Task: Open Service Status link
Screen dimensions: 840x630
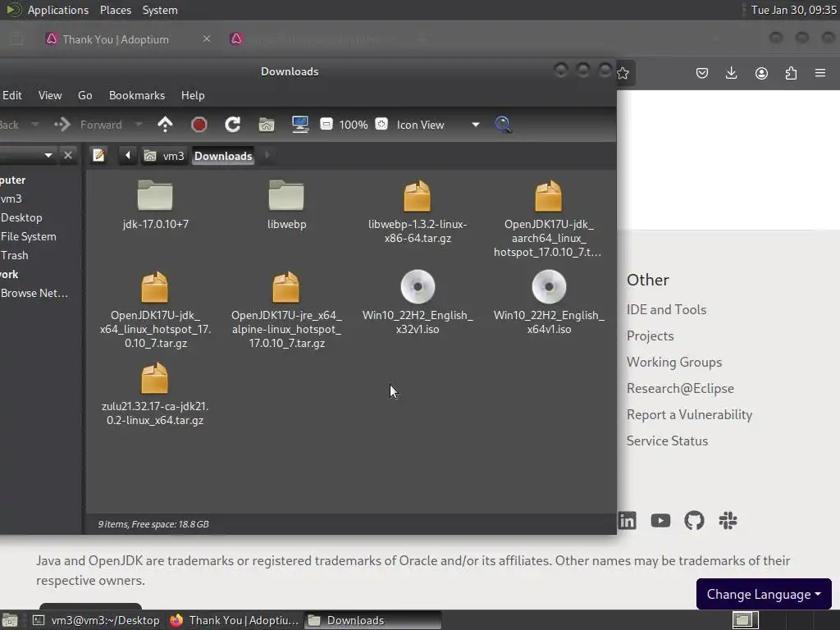Action: pyautogui.click(x=668, y=441)
